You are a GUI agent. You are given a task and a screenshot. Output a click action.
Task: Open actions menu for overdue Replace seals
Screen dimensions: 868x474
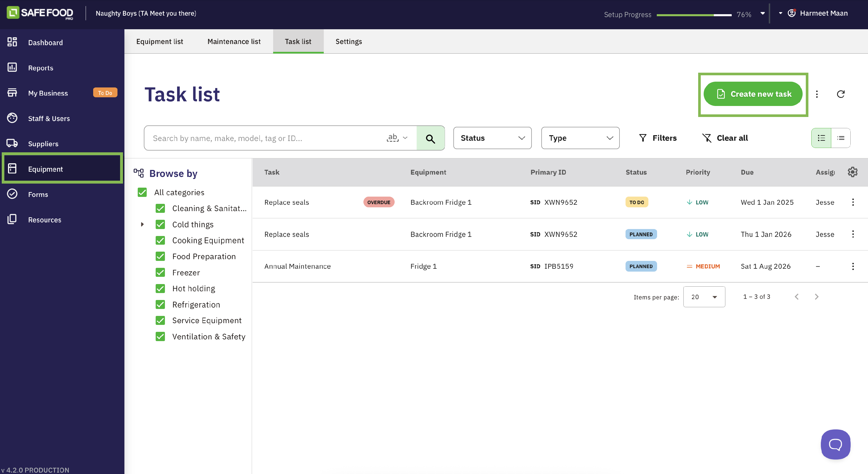coord(853,202)
